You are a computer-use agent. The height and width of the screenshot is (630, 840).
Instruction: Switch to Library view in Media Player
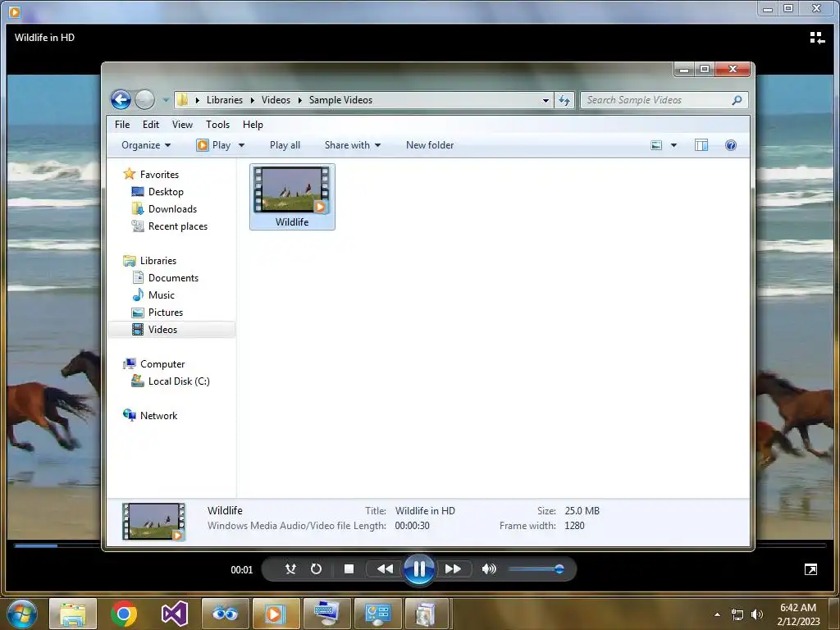(817, 38)
